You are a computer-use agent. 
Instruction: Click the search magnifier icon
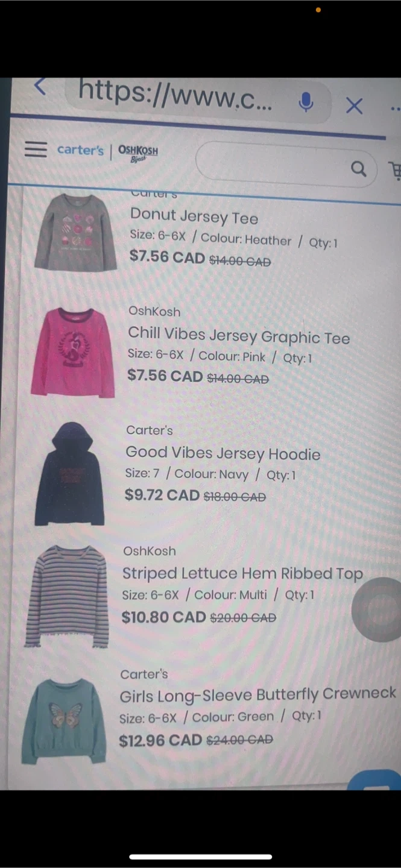359,169
